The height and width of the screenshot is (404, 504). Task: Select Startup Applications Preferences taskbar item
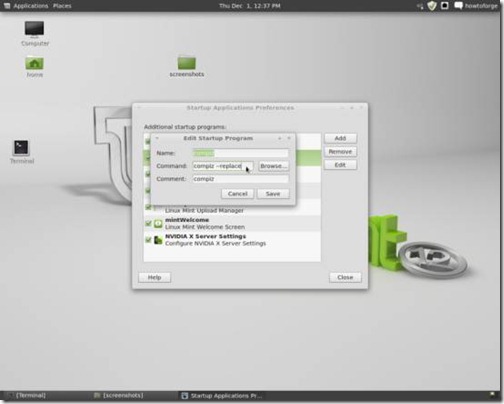click(222, 396)
